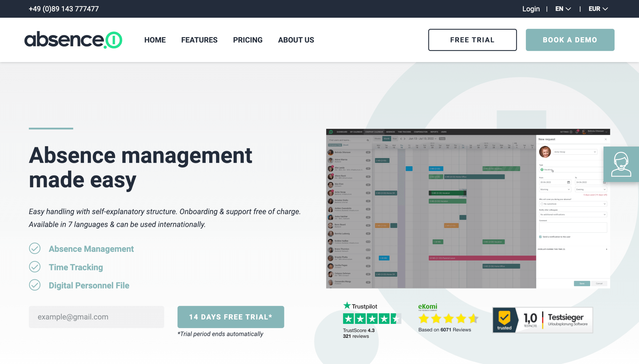This screenshot has width=639, height=364.
Task: Click the Find users and teams search field
Action: 349,140
